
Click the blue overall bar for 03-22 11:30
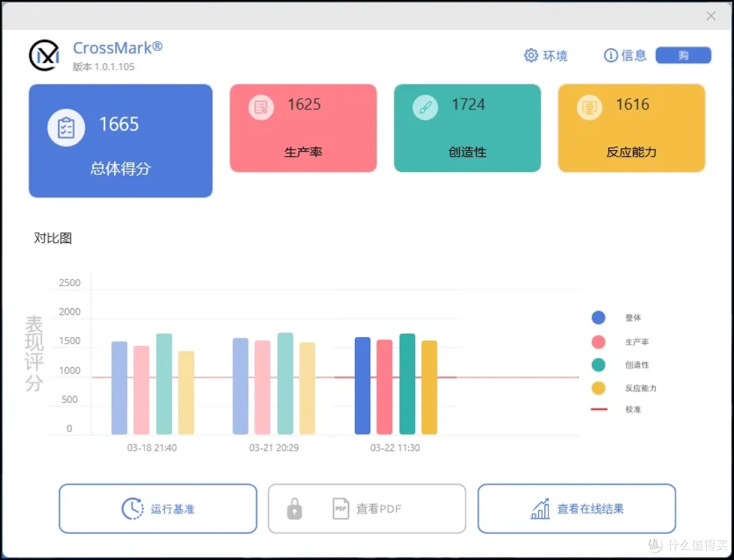363,386
